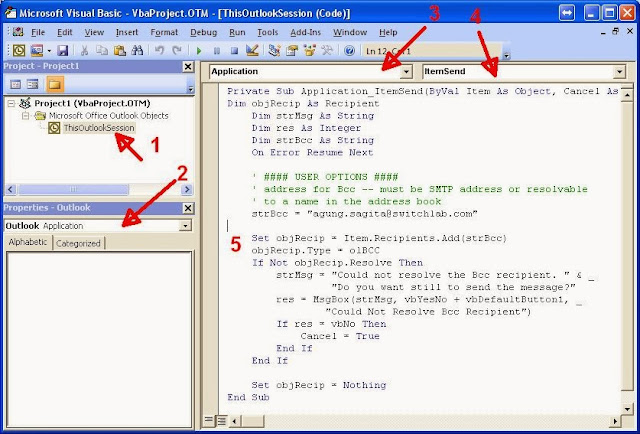640x434 pixels.
Task: Click the 'Set objRecip = Nothing' line
Action: tap(319, 385)
